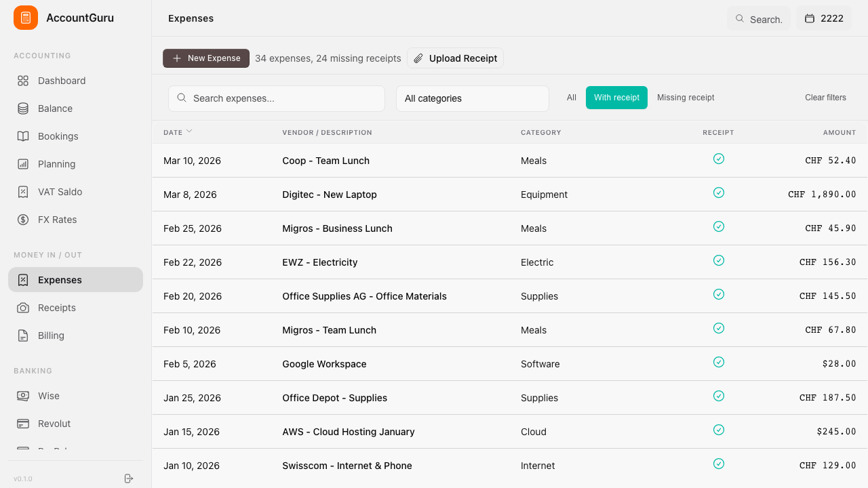Click receipt checkmark for Digitec - New Laptop
This screenshot has width=868, height=488.
[719, 192]
